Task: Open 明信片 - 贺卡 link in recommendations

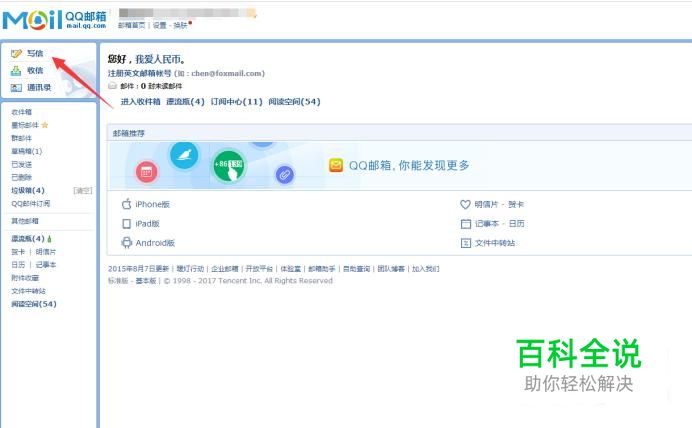Action: coord(499,204)
